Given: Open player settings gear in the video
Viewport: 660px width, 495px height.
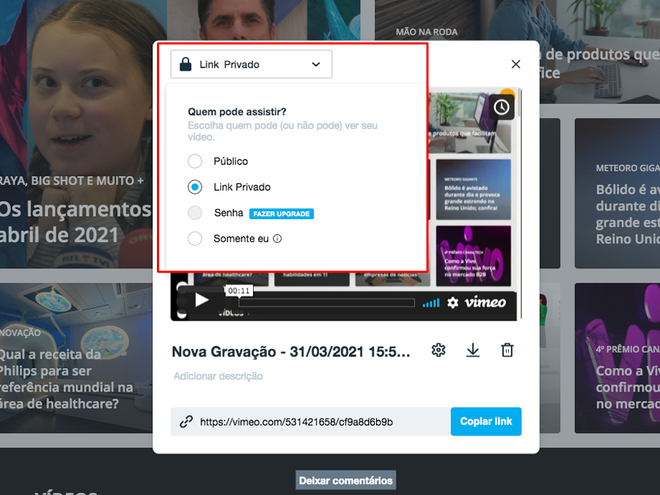Looking at the screenshot, I should point(452,303).
